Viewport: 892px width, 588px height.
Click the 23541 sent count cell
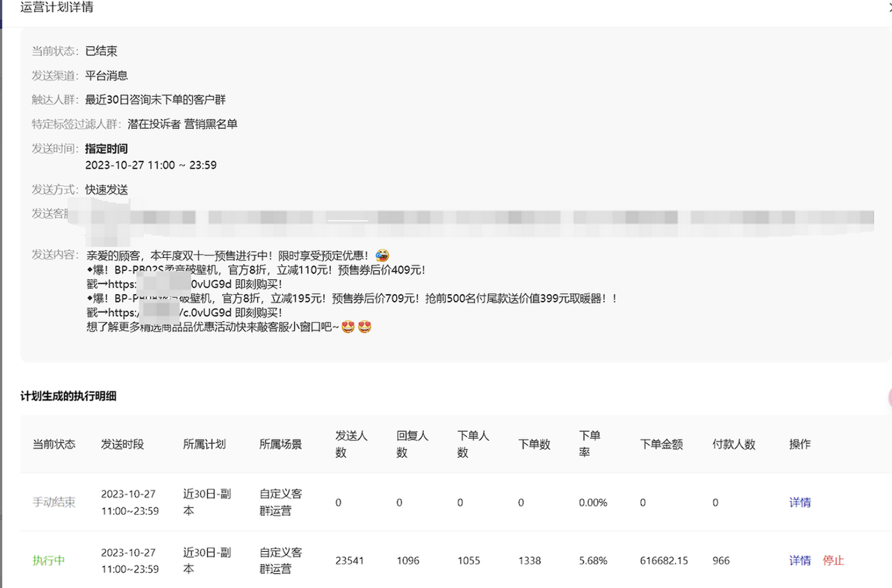point(349,560)
